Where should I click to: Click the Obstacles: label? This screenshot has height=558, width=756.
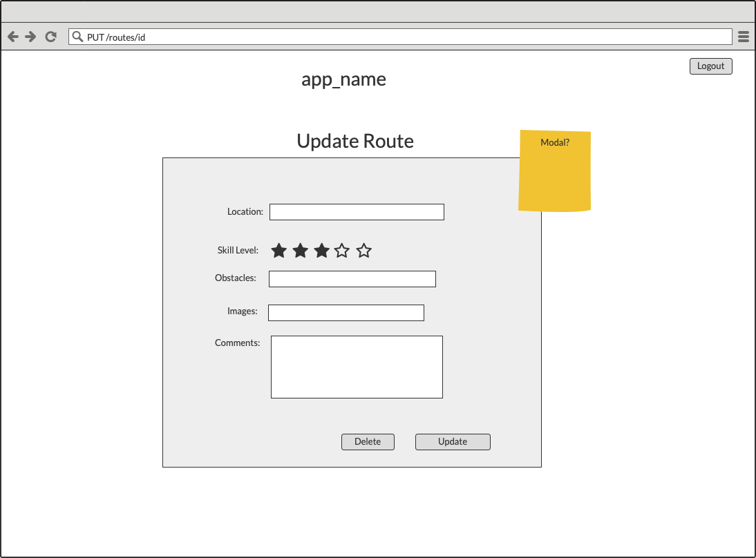click(235, 278)
